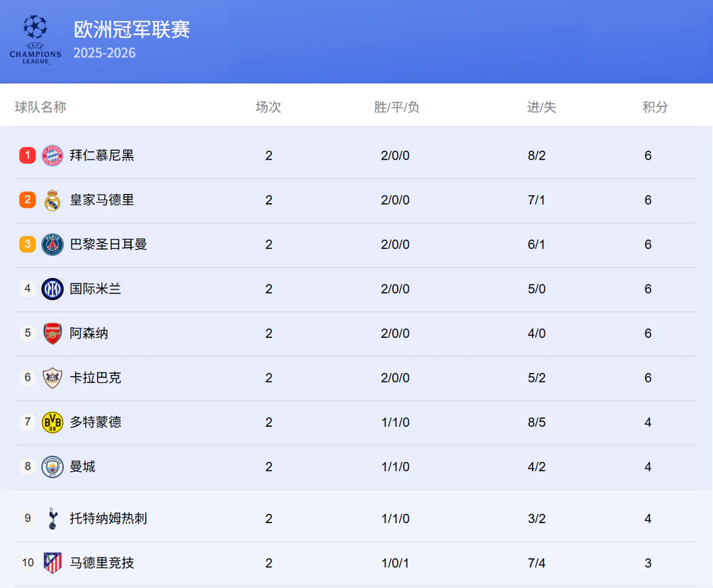Click the red rank 1 badge
The width and height of the screenshot is (713, 588).
click(x=27, y=155)
